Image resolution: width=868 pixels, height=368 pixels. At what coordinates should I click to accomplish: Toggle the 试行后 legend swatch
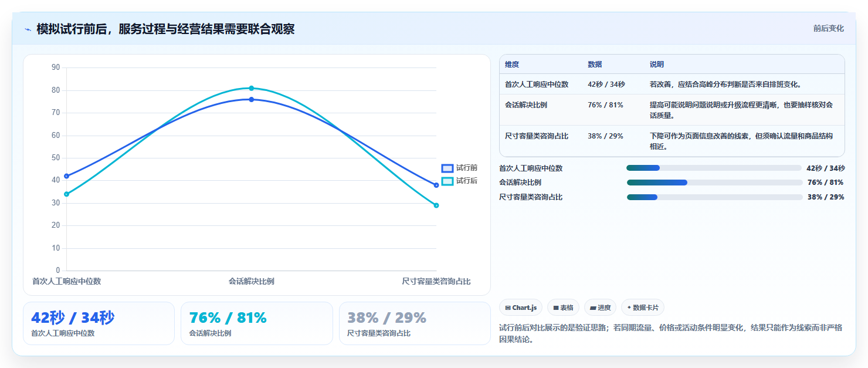point(447,181)
